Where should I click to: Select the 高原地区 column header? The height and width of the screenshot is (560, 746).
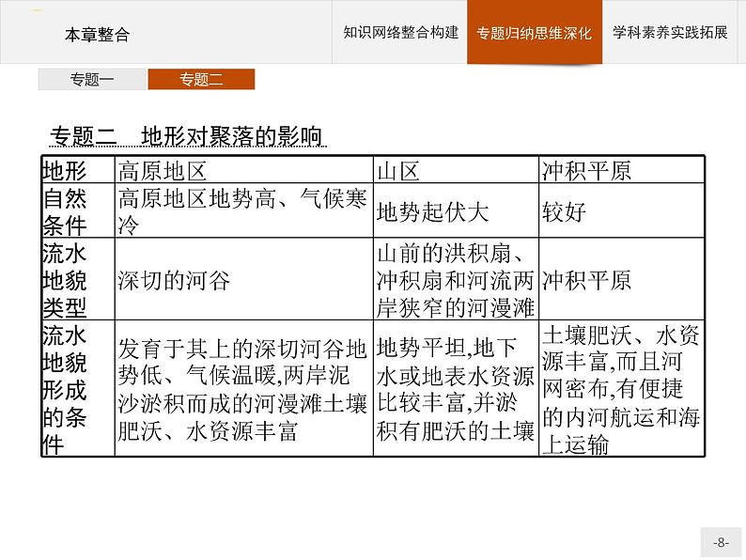244,170
